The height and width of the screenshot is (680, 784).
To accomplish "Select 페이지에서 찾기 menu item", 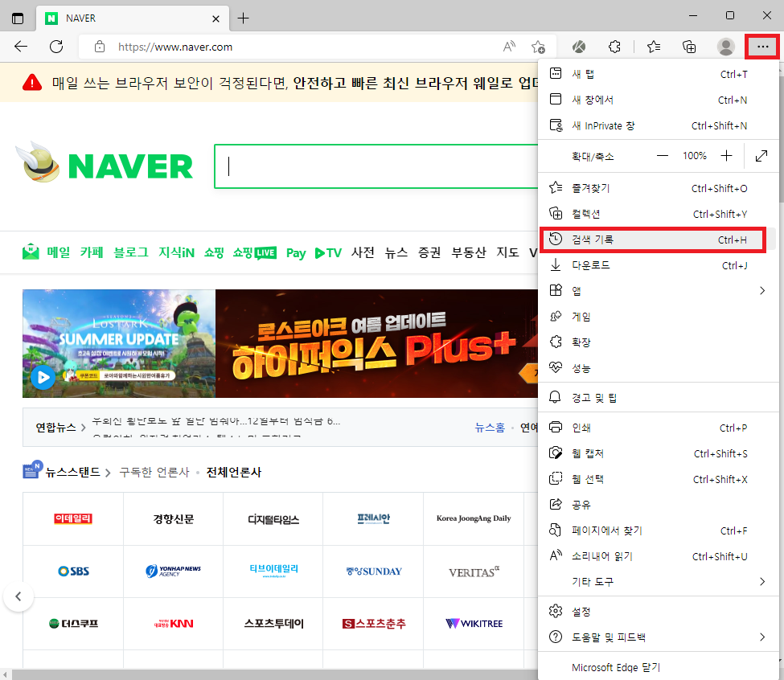I will pos(658,530).
